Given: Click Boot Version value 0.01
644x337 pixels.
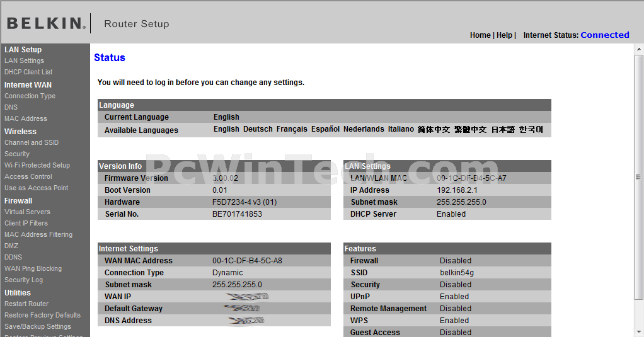Looking at the screenshot, I should click(x=220, y=190).
